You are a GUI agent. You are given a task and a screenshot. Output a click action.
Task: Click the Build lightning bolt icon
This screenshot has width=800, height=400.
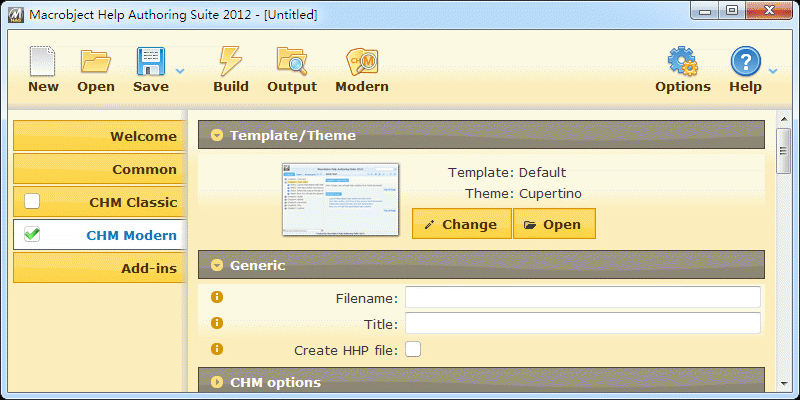click(231, 61)
